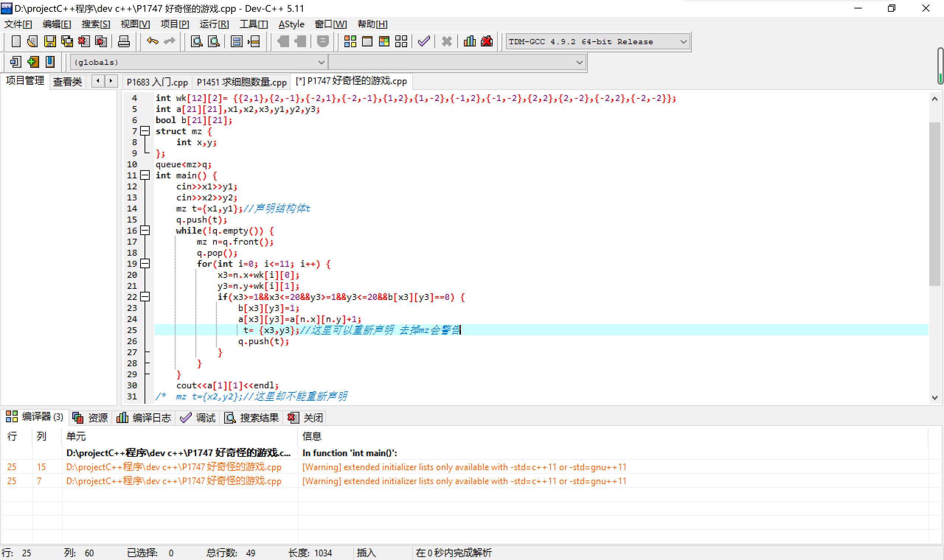Click the editor scrollbar up arrow
Viewport: 944px width, 560px height.
934,99
